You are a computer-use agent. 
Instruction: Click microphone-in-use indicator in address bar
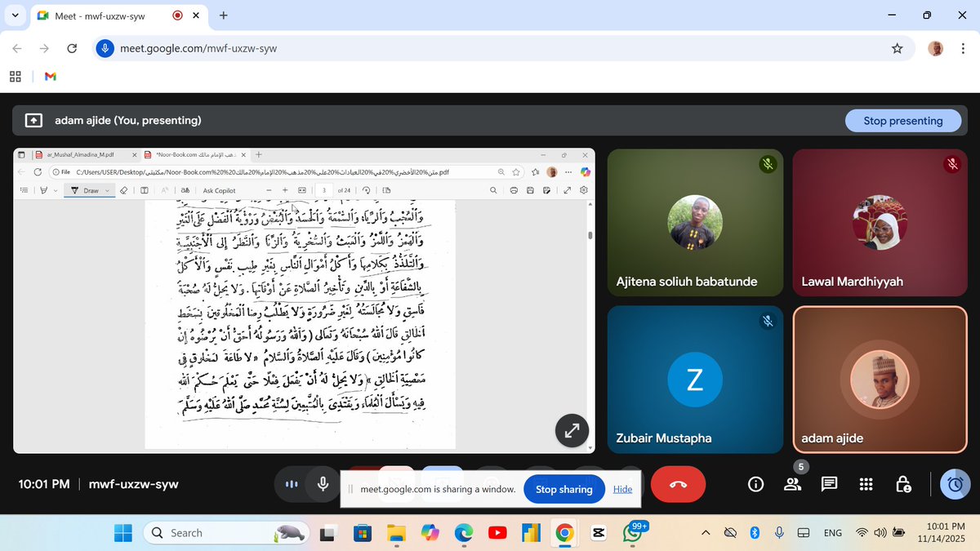104,48
